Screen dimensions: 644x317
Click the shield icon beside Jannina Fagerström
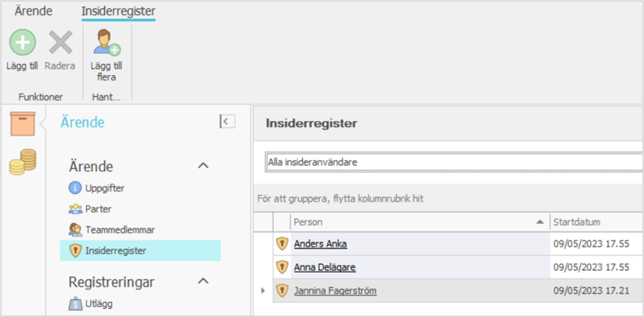click(x=282, y=290)
